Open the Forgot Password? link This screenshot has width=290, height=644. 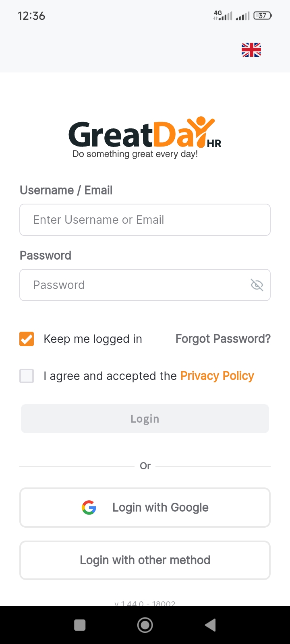(x=223, y=339)
